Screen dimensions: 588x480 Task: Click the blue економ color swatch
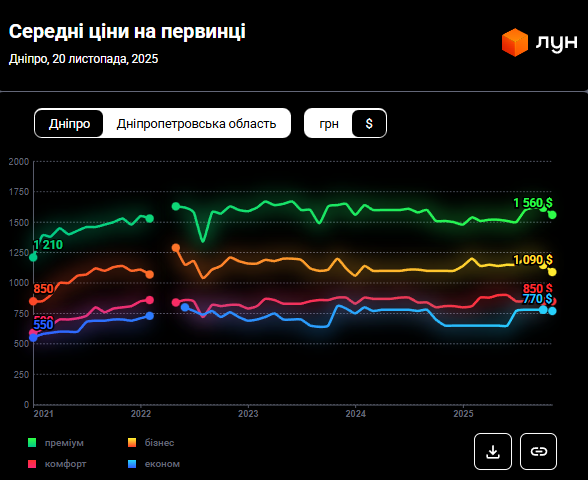tap(132, 464)
